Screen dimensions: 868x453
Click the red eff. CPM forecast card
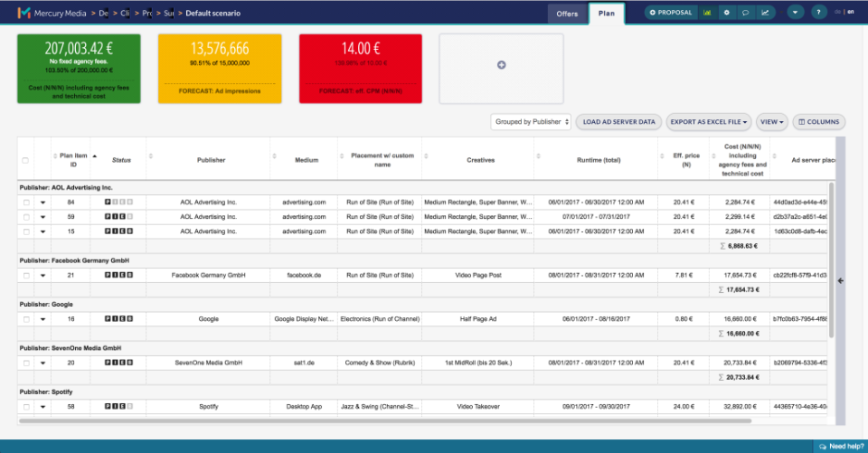click(x=361, y=69)
